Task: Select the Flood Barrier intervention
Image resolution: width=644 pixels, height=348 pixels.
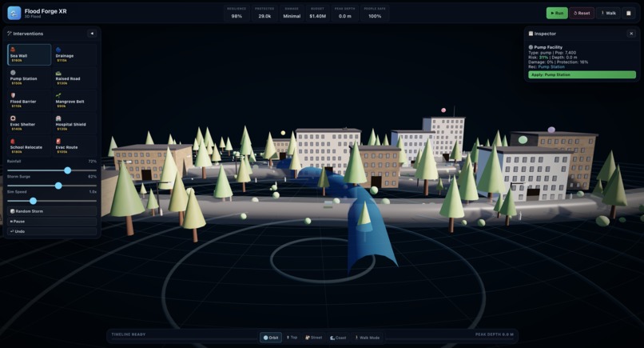Action: 29,100
